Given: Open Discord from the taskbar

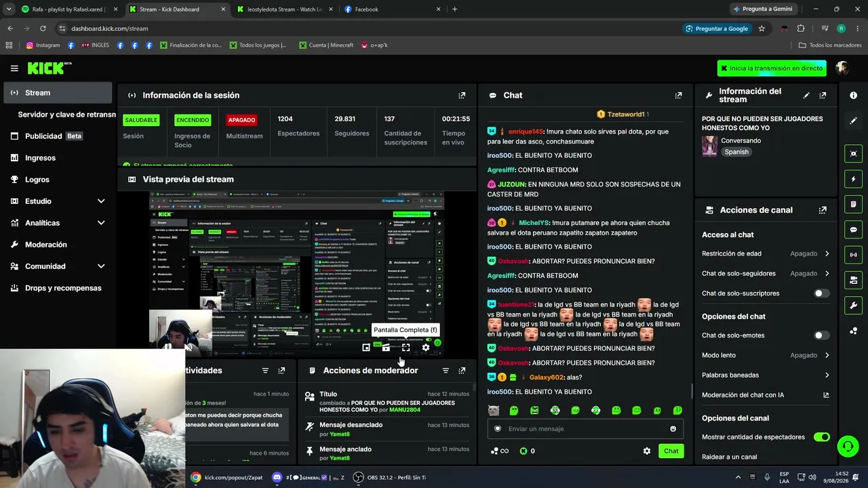Looking at the screenshot, I should click(308, 478).
